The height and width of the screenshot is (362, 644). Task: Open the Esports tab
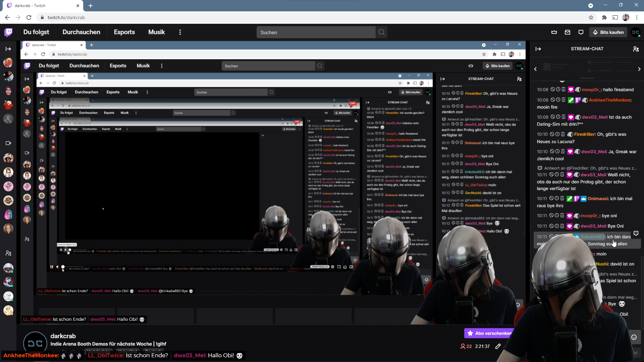pos(124,32)
